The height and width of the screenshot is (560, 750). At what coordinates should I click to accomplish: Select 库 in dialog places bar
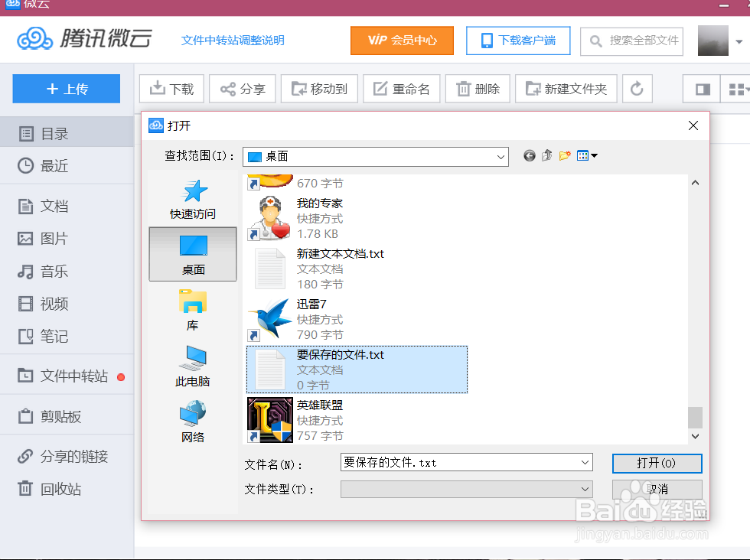(x=193, y=310)
